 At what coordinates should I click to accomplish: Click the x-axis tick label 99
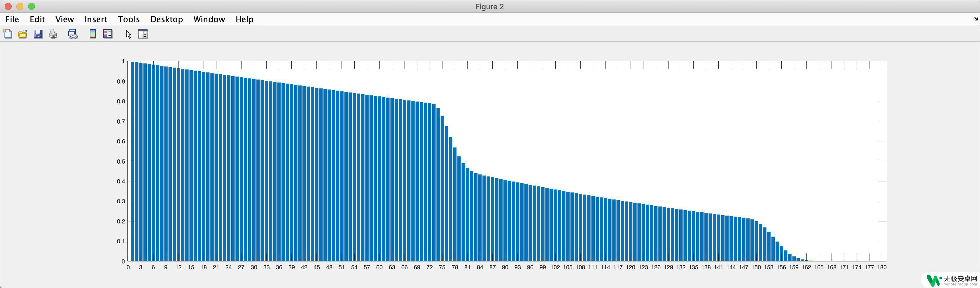click(x=542, y=268)
